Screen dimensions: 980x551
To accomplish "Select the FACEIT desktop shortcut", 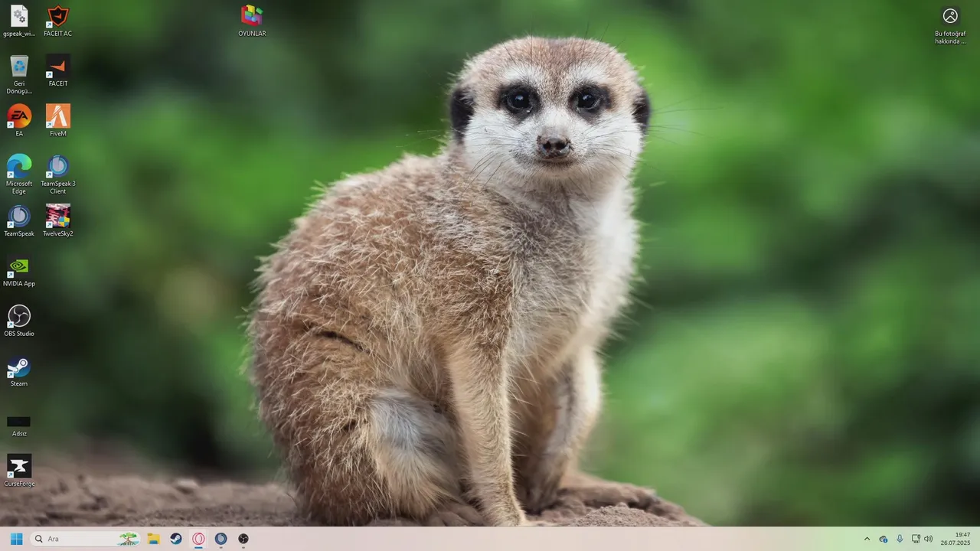I will (58, 70).
